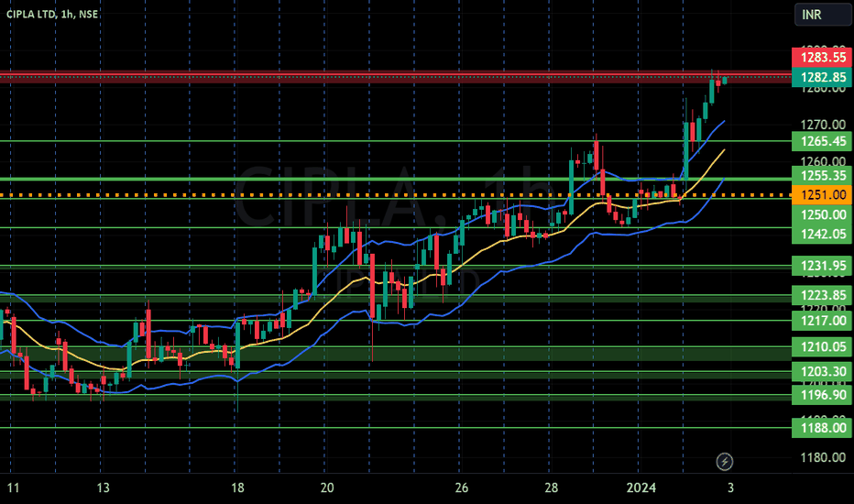
Task: Select the 1188.00 price level label
Action: [x=822, y=428]
